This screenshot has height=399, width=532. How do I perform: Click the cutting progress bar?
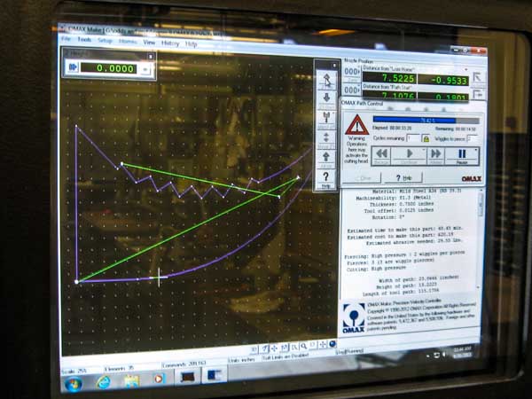pyautogui.click(x=426, y=120)
